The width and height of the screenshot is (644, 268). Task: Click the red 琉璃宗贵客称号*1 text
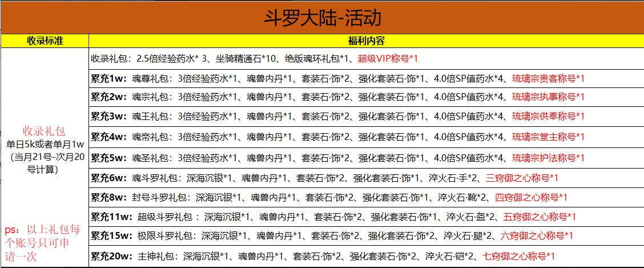tap(548, 78)
